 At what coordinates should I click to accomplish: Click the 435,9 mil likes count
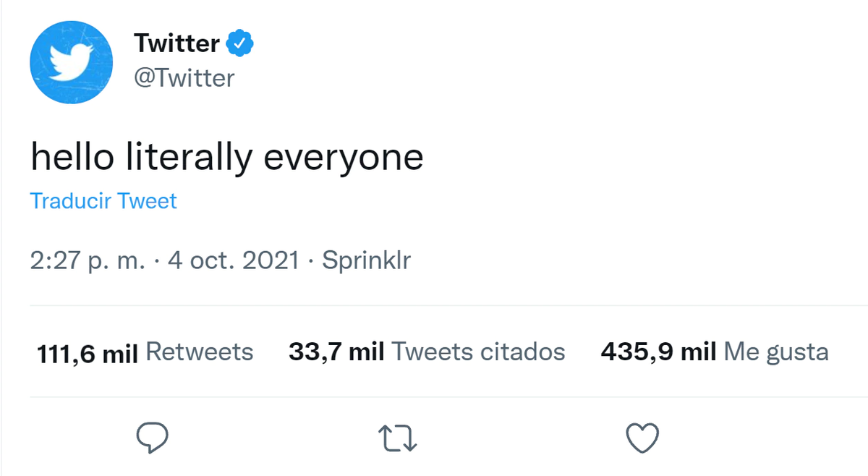click(658, 352)
